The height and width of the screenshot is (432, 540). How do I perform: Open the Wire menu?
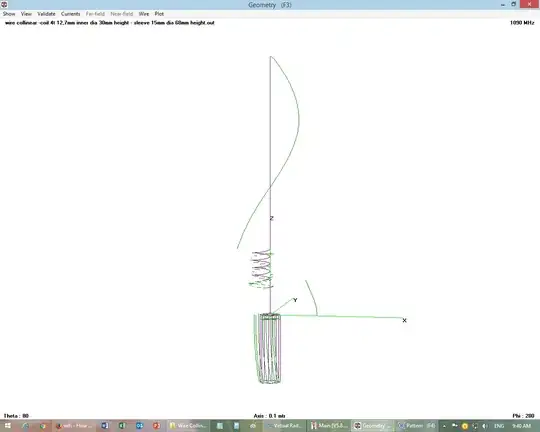144,14
